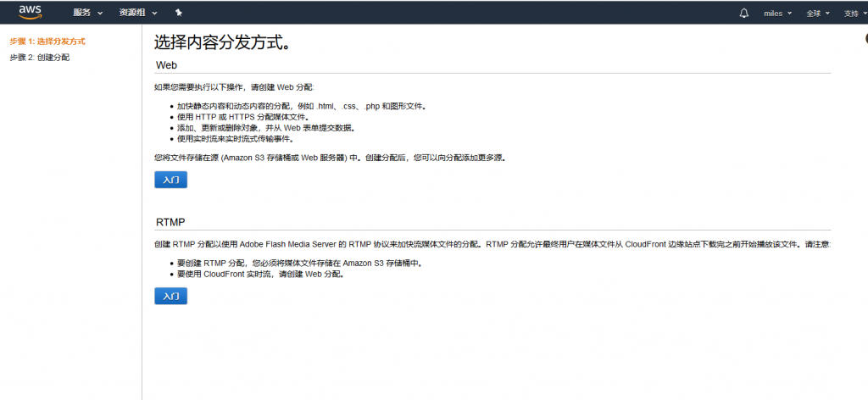The height and width of the screenshot is (400, 868).
Task: Click paragraph 创建 RTMP 分配以使用 Adobe Flash
Action: (492, 245)
